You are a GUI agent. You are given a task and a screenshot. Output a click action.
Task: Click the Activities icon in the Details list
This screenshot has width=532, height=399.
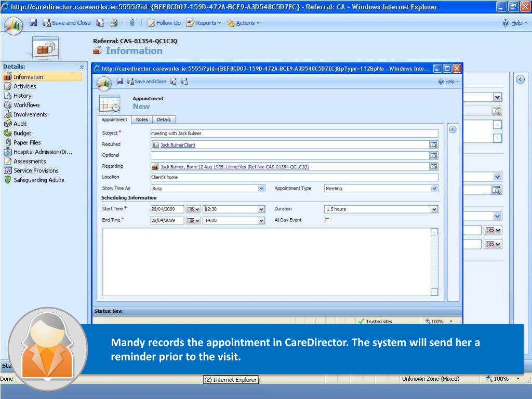(x=8, y=86)
